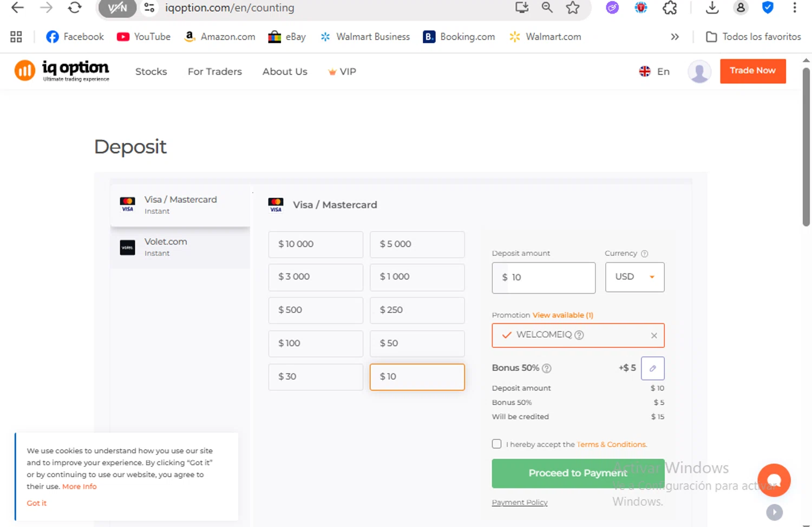Open the site info icon by the URL
The image size is (812, 527).
(149, 8)
